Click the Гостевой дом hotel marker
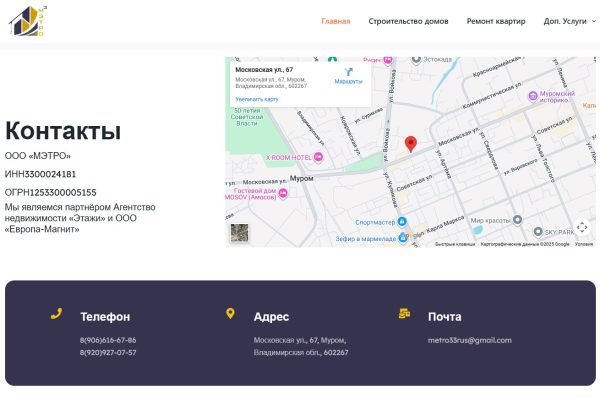The height and width of the screenshot is (400, 600). pyautogui.click(x=283, y=193)
